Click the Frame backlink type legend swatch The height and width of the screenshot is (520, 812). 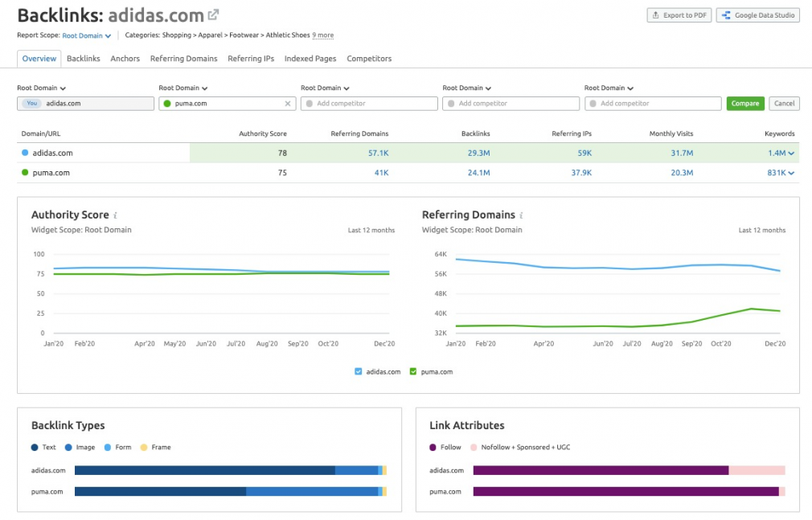144,448
